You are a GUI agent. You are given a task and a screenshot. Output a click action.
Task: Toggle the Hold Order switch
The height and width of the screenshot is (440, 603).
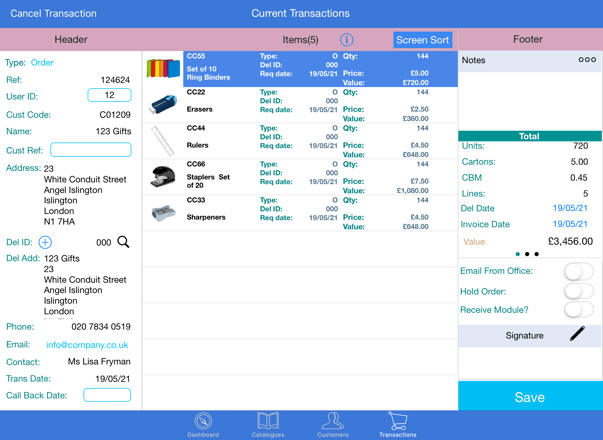click(x=577, y=291)
